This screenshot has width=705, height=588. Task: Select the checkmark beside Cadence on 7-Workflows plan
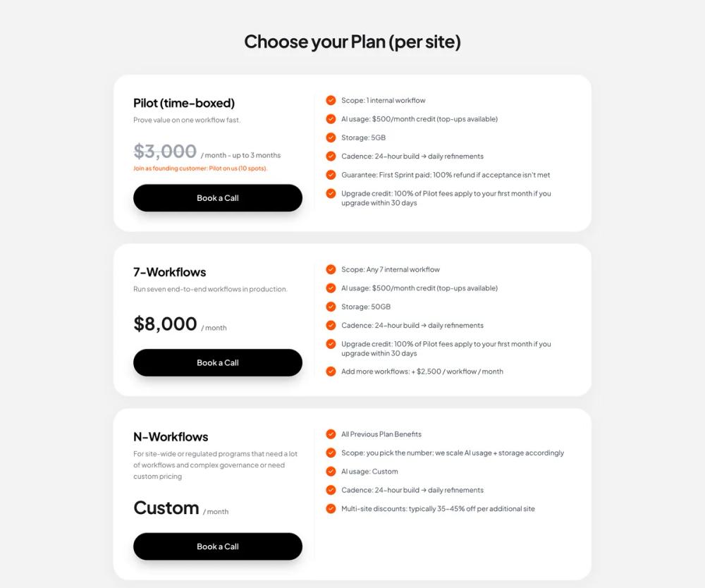[x=331, y=325]
